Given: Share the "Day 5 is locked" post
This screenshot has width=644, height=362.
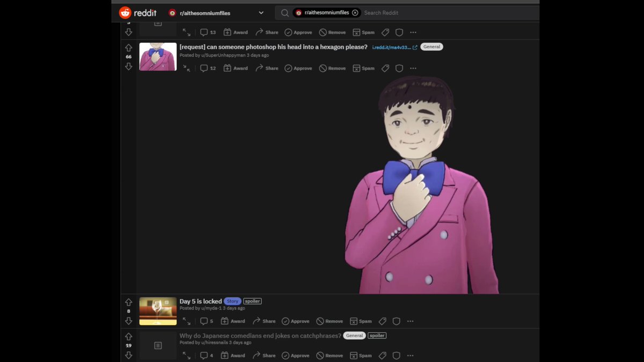Looking at the screenshot, I should coord(264,321).
